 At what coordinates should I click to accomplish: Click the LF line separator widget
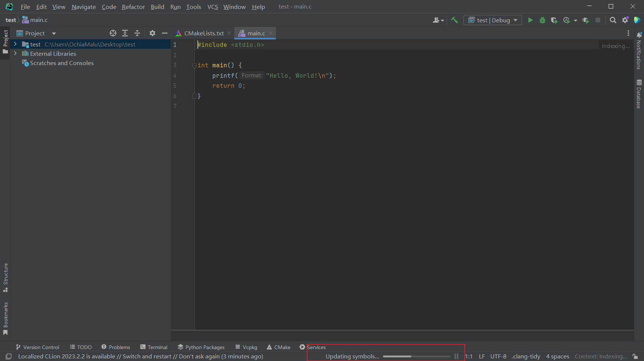(x=482, y=356)
